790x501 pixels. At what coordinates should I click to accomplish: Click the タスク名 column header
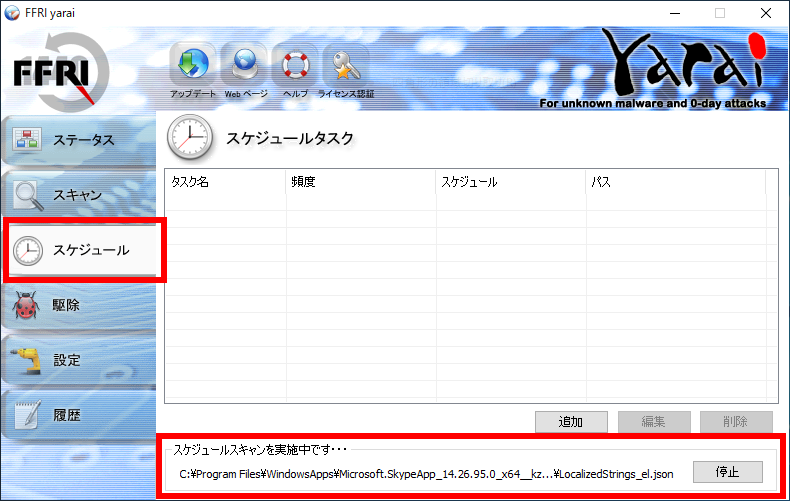pyautogui.click(x=225, y=182)
